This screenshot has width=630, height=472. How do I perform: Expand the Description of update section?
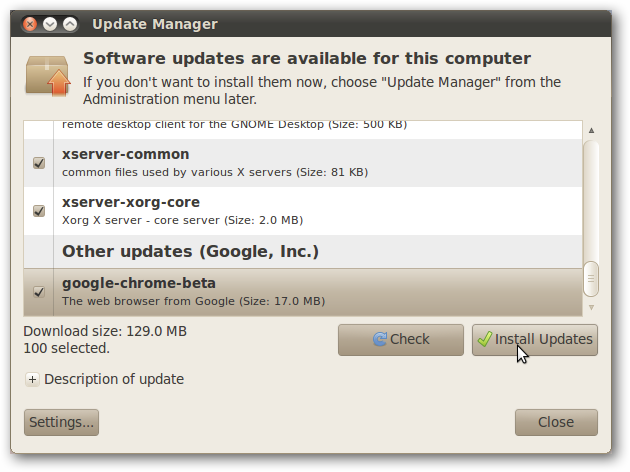(x=32, y=380)
